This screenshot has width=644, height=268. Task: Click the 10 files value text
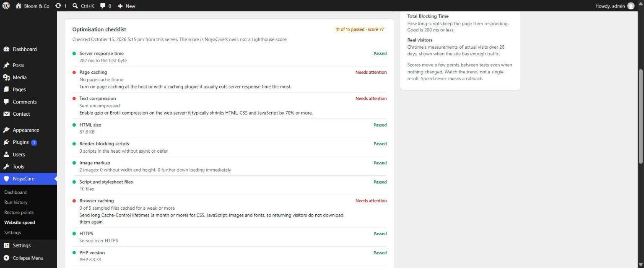(x=87, y=189)
